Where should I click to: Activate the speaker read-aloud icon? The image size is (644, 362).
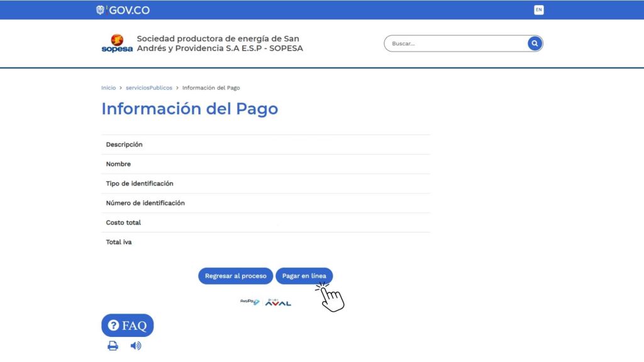click(135, 346)
